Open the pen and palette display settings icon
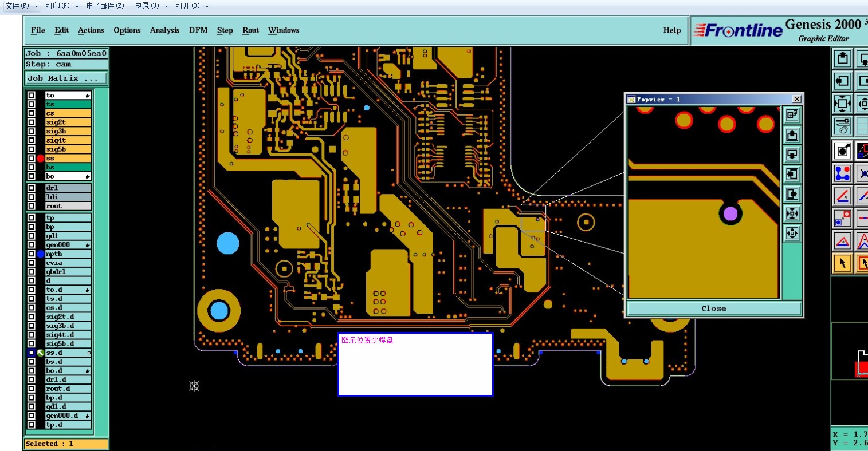 (x=843, y=126)
